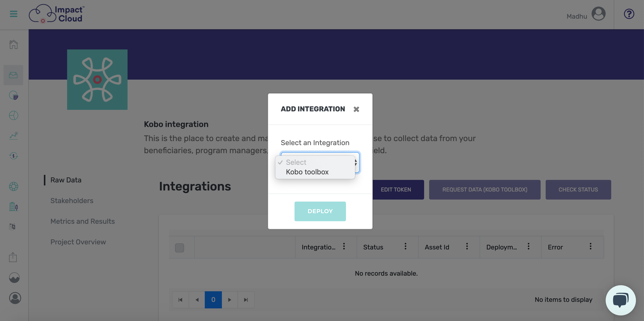Open the Stakeholders section

[x=72, y=201]
